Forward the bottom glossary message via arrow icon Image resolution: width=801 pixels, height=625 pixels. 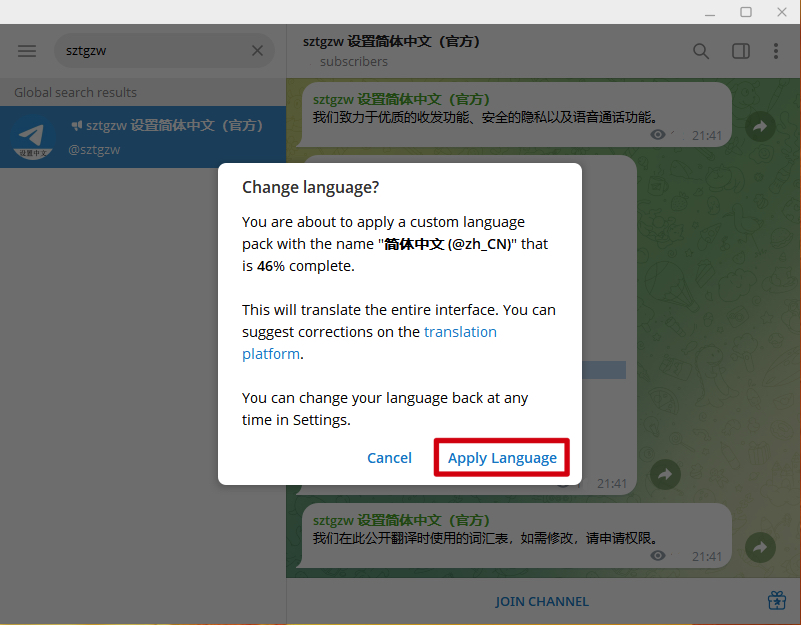tap(760, 547)
